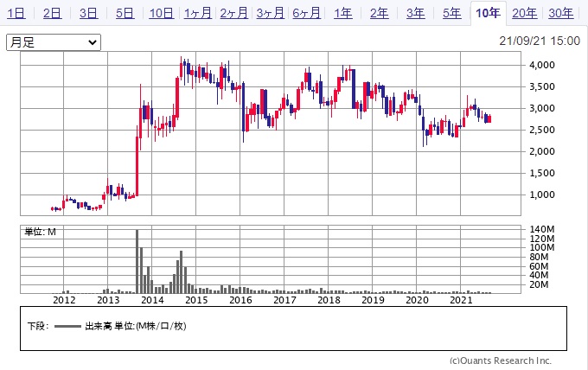Click the 3,000 price axis label
The image size is (588, 370).
click(542, 108)
